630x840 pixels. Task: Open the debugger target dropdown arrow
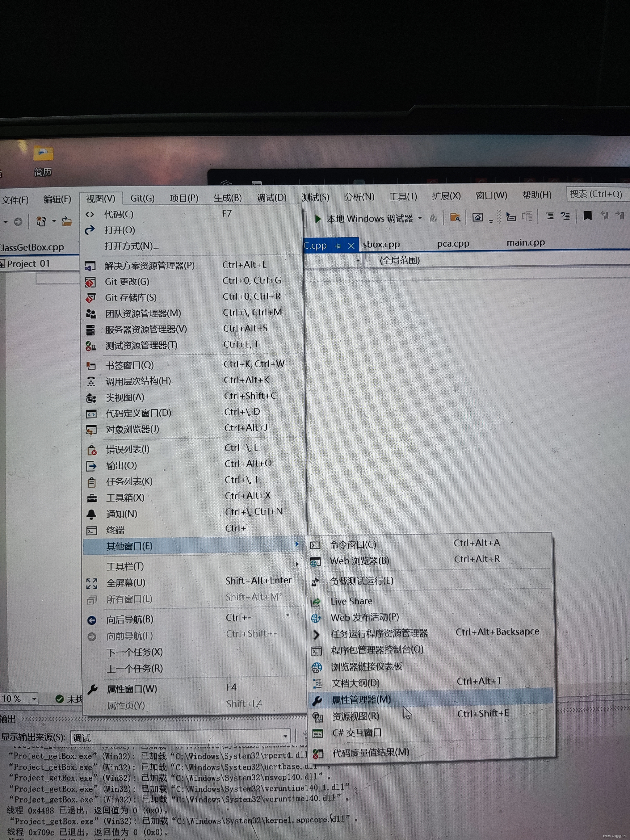[x=420, y=218]
